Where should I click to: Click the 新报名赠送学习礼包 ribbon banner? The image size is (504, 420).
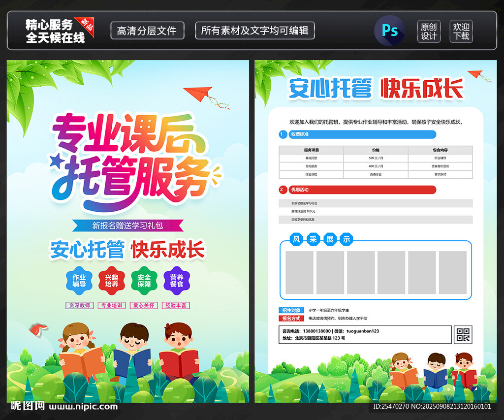(x=127, y=226)
